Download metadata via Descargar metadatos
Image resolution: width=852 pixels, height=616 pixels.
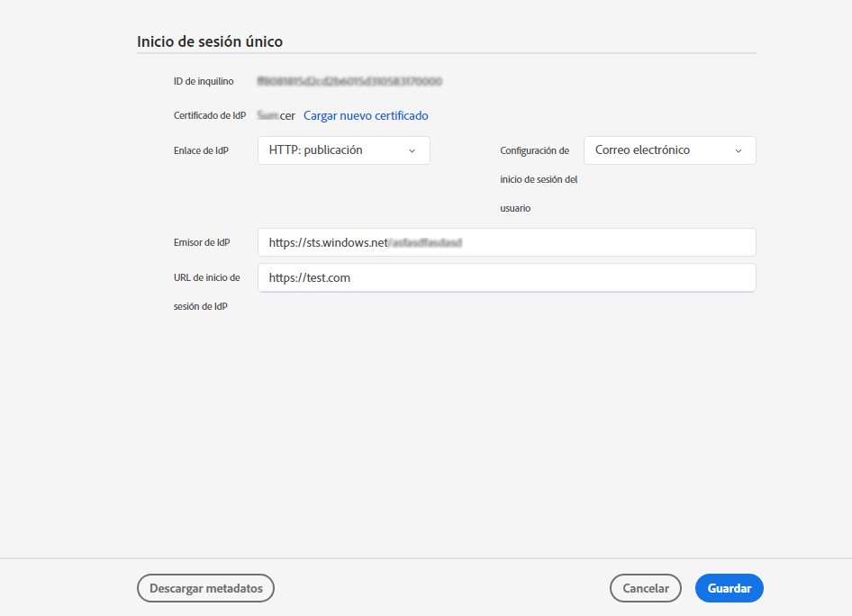pos(205,587)
